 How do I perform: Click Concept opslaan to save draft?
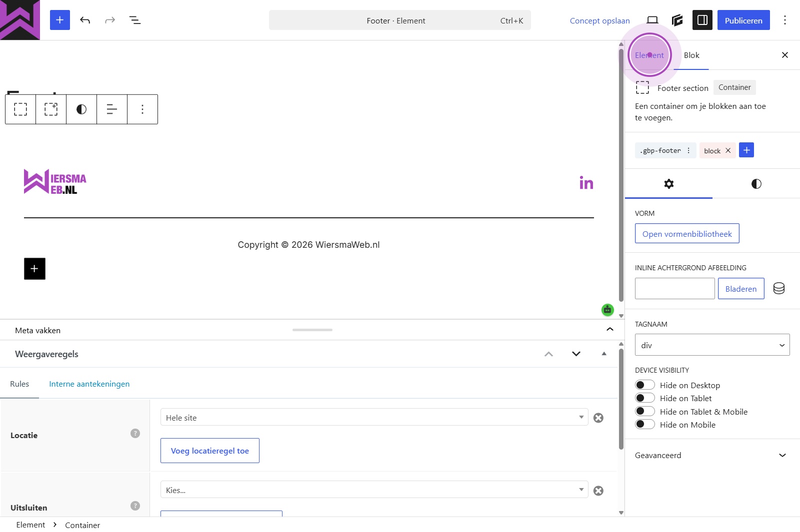(599, 20)
